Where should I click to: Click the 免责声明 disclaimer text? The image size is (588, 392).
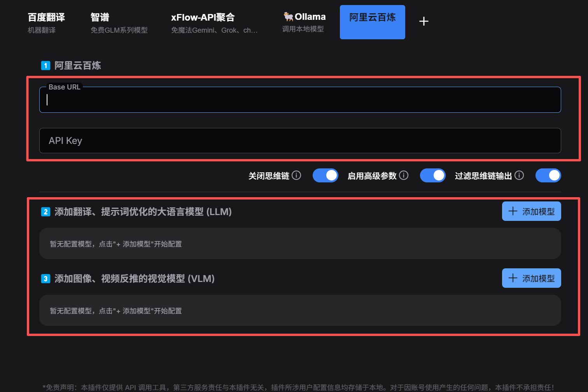coord(298,387)
